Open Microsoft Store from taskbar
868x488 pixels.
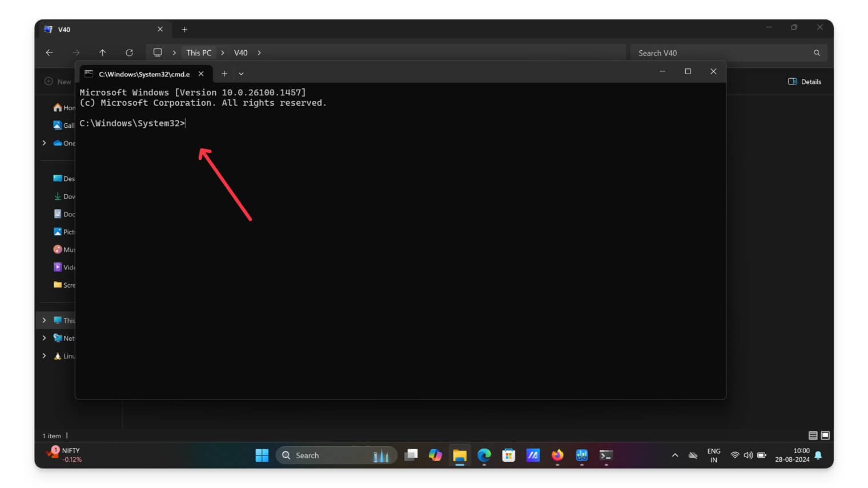pos(509,455)
